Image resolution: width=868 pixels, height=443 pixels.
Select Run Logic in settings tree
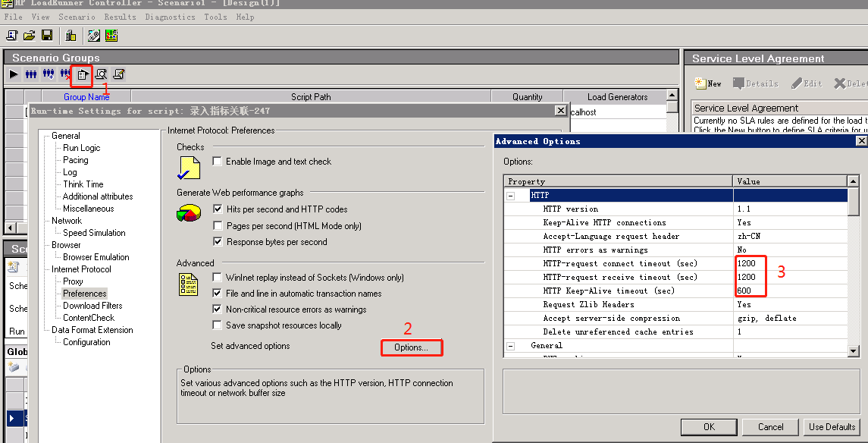click(x=81, y=148)
